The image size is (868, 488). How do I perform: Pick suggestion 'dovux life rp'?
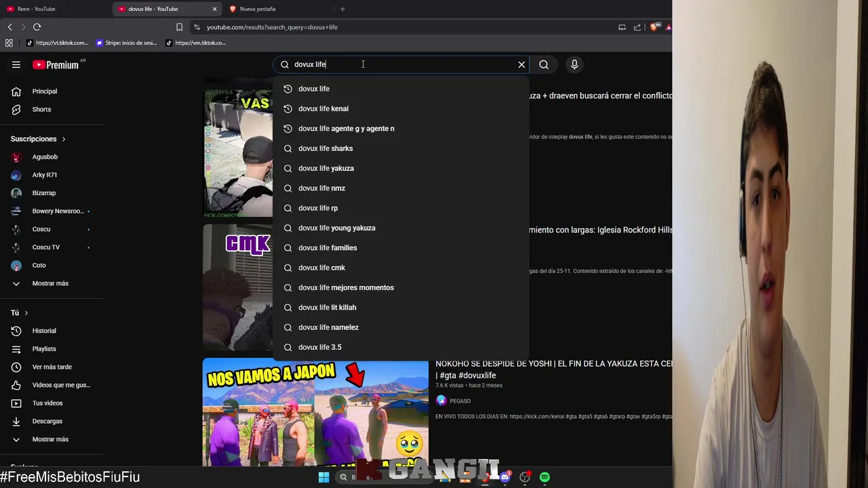click(x=400, y=208)
